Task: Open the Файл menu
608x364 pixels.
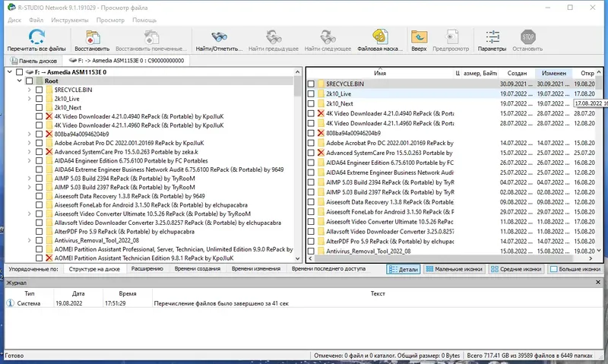Action: pyautogui.click(x=36, y=20)
